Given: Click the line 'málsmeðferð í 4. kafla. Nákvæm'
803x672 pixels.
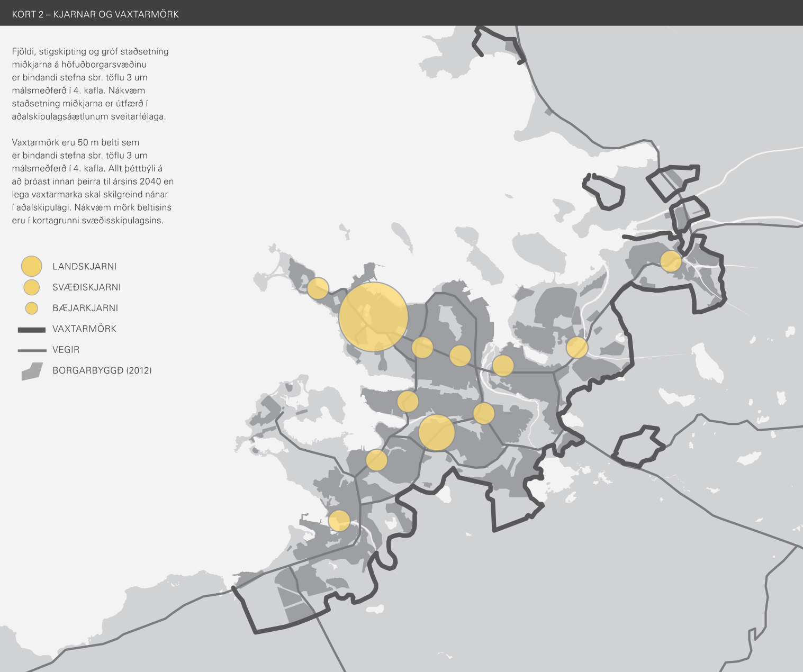Looking at the screenshot, I should [78, 90].
